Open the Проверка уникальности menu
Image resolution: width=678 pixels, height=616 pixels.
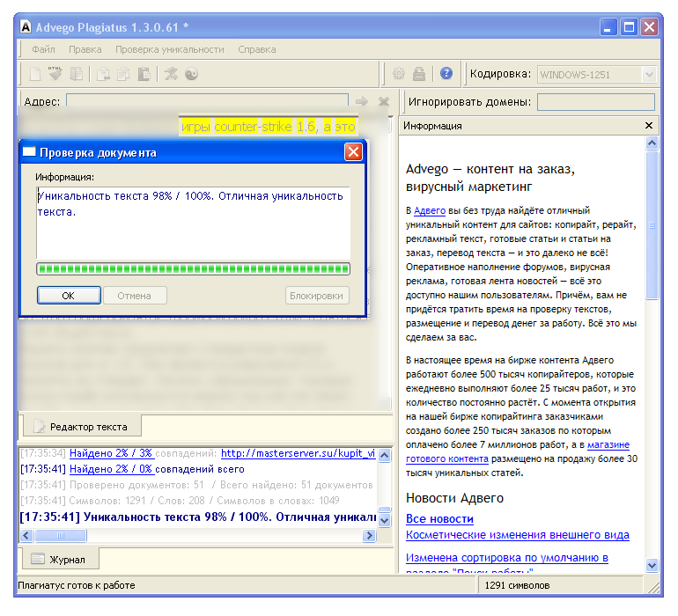click(169, 49)
